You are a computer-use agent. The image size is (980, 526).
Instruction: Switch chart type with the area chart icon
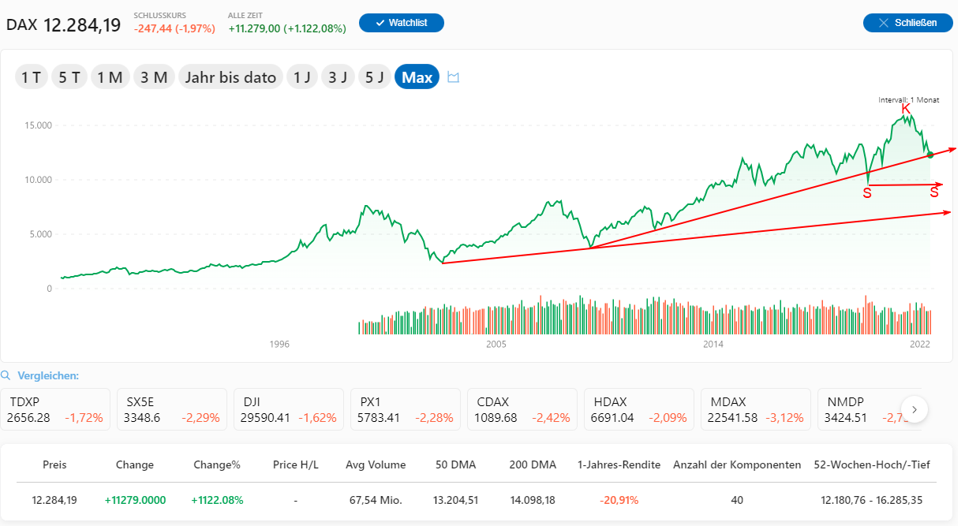454,77
